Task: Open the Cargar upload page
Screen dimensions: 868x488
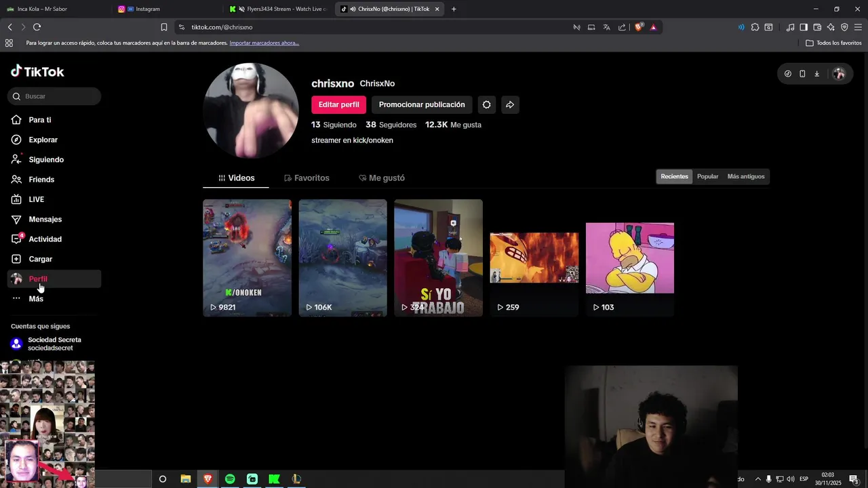Action: coord(40,259)
